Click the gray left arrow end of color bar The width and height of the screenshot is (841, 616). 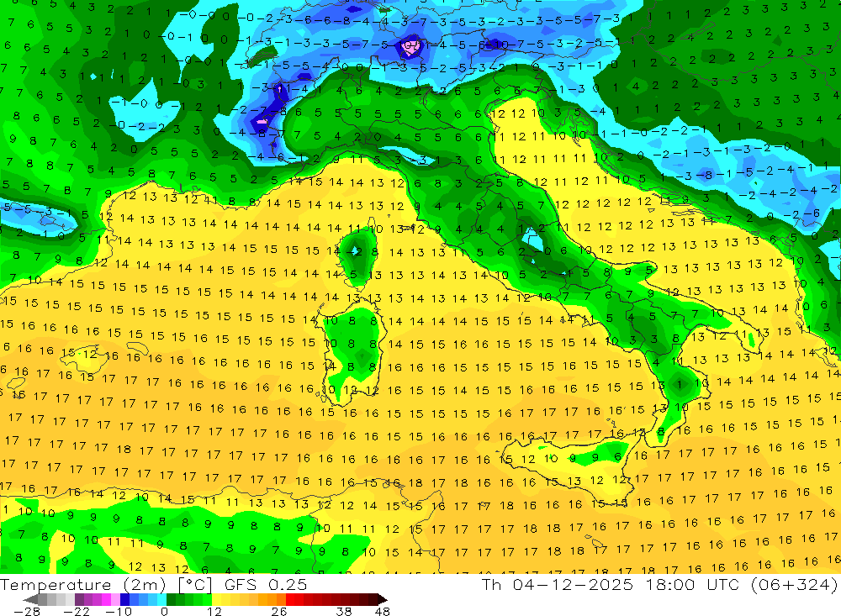(30, 599)
